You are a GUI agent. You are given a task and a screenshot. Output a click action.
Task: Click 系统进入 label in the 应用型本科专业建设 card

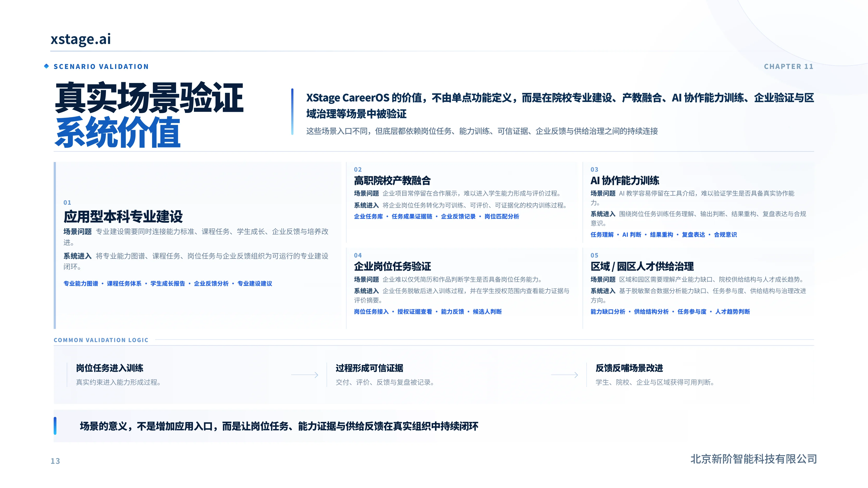pyautogui.click(x=78, y=256)
